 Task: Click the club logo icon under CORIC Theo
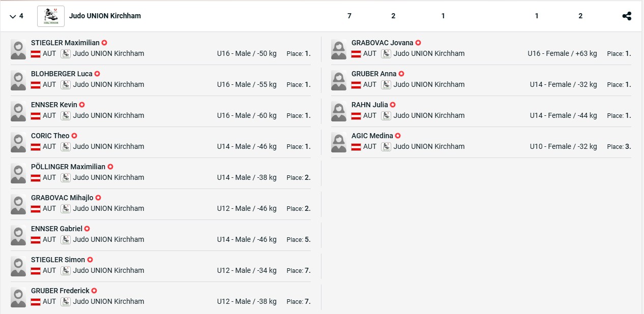[x=66, y=146]
